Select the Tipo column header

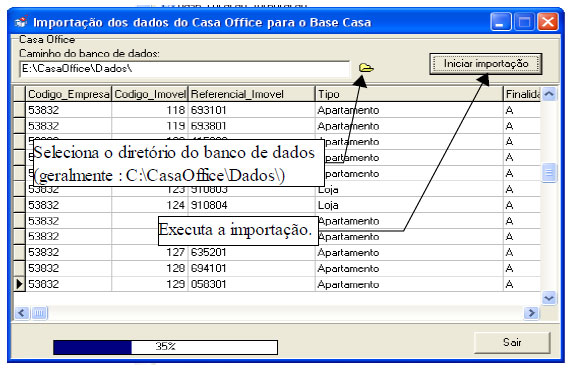tap(409, 94)
